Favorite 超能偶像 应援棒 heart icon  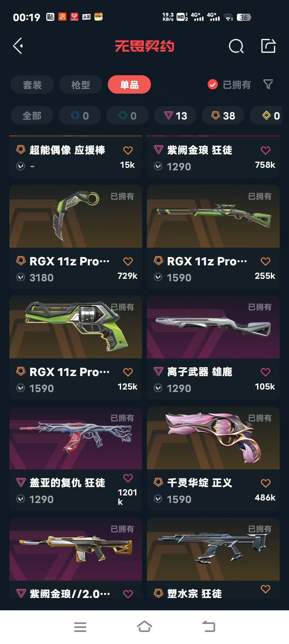pyautogui.click(x=128, y=150)
